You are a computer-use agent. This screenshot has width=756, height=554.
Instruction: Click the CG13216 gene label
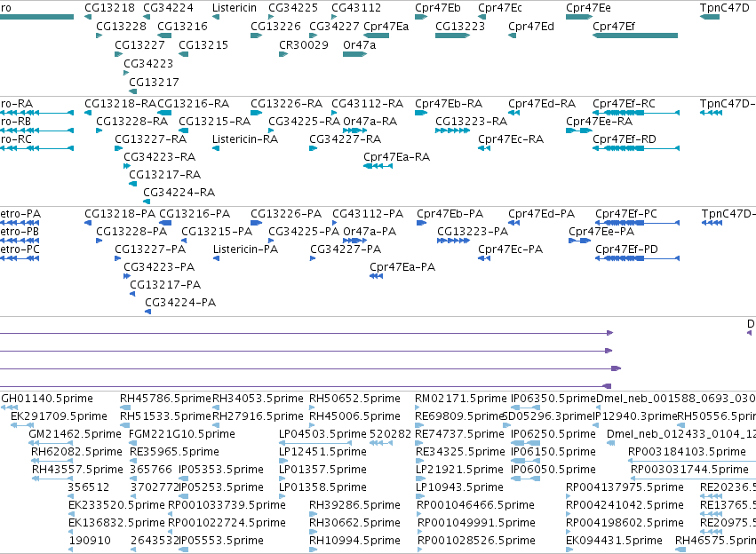tap(182, 26)
